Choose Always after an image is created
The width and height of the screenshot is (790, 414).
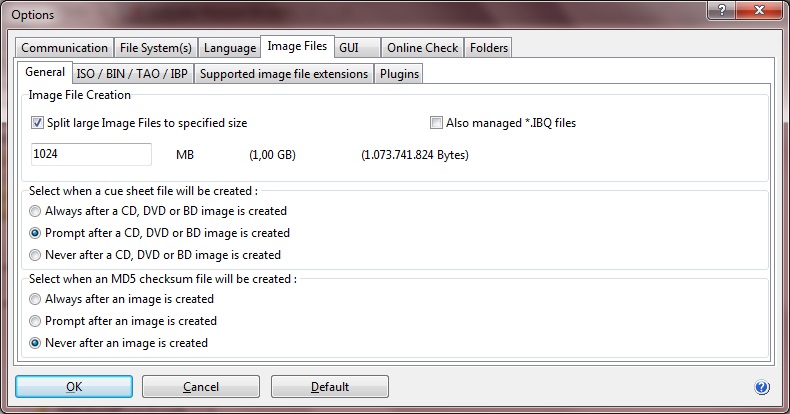tap(36, 299)
